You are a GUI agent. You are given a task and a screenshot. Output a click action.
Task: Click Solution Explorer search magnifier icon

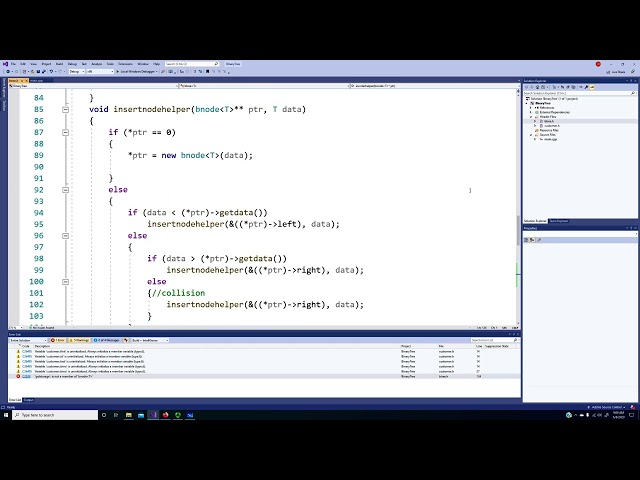[633, 93]
